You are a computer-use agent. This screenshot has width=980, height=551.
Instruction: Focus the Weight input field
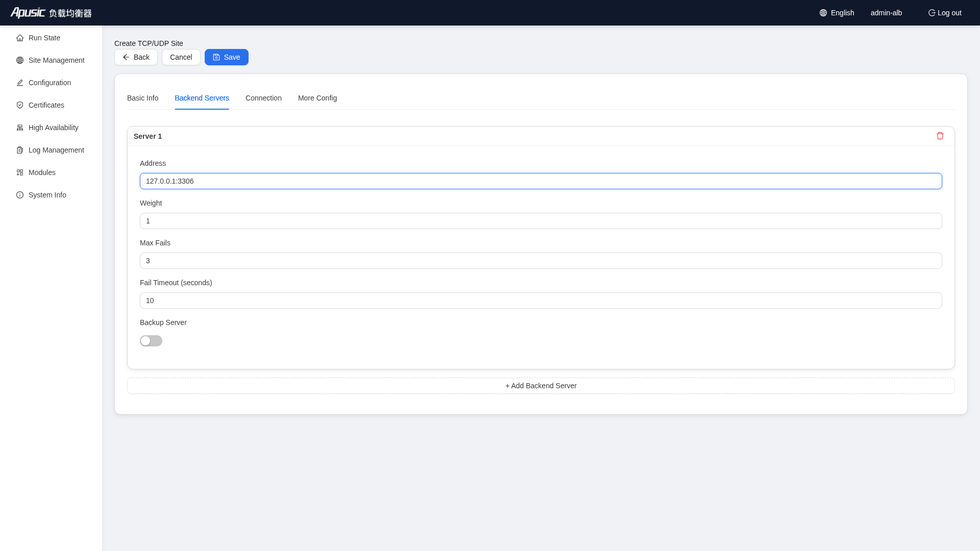[x=541, y=221]
